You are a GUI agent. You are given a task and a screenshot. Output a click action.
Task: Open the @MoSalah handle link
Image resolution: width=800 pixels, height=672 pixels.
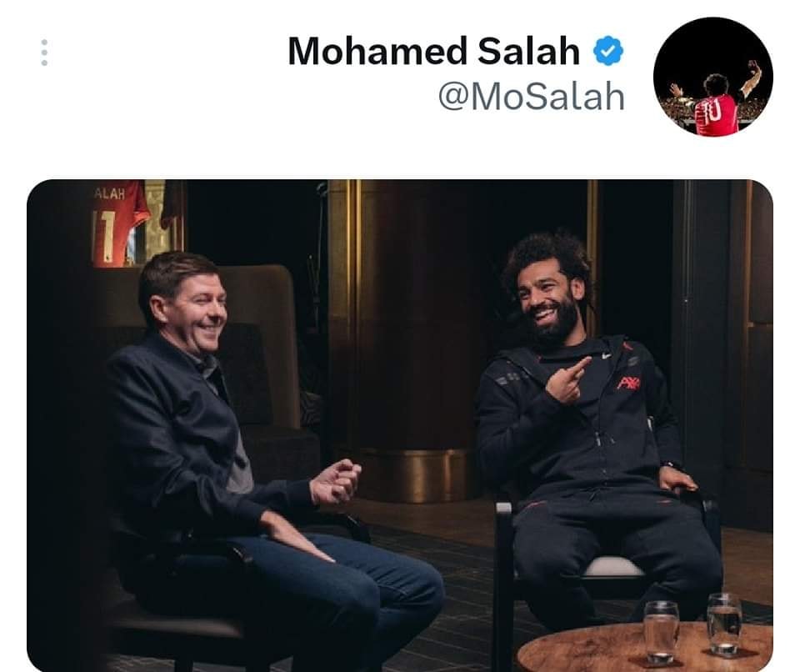[x=531, y=97]
